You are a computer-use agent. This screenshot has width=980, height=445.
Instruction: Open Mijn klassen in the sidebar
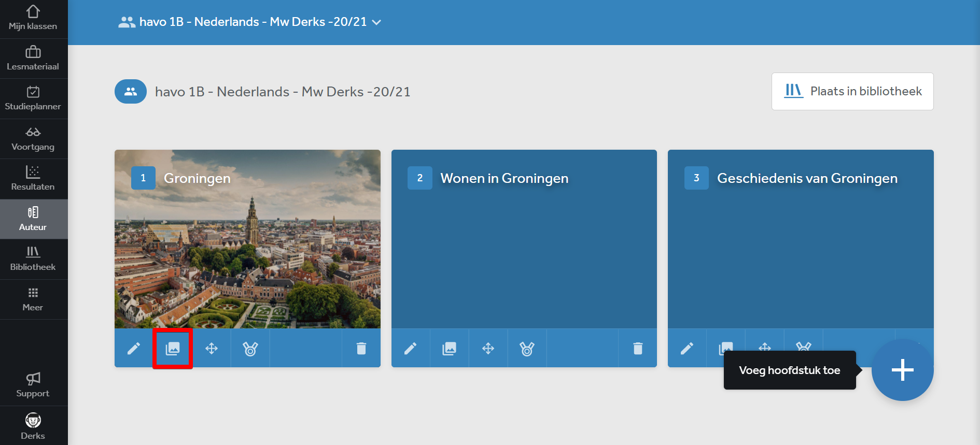pyautogui.click(x=33, y=19)
